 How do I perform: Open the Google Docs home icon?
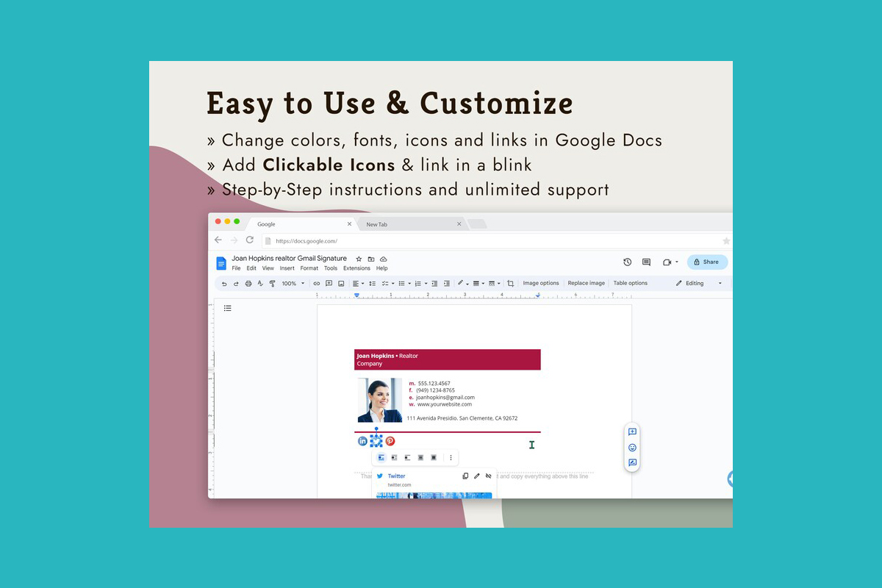(x=221, y=263)
